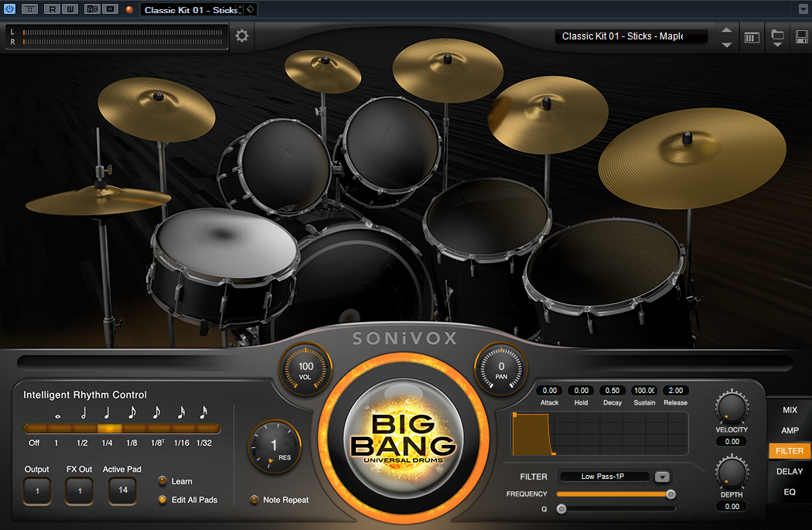Click the DEPTH knob
This screenshot has width=812, height=530.
732,473
